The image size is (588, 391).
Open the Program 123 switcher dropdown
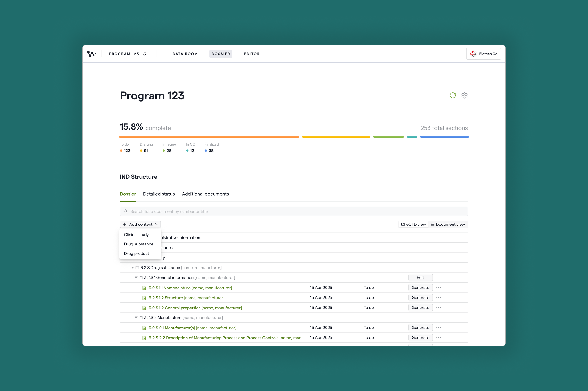(127, 54)
